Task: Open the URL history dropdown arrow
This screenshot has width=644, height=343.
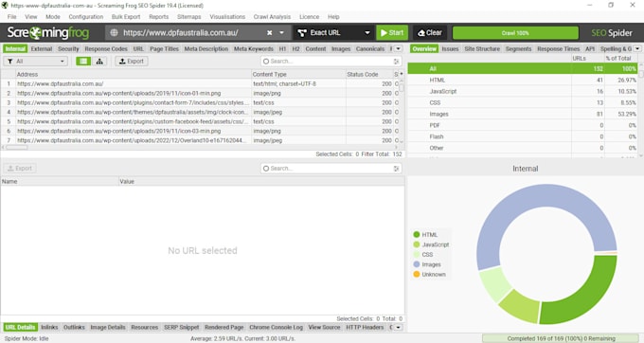Action: click(x=282, y=33)
